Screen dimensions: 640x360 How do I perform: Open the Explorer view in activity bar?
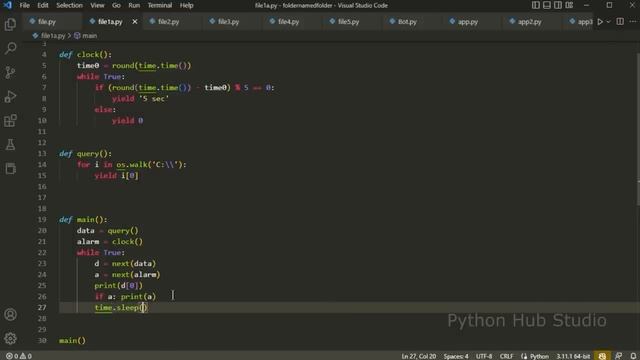pos(10,24)
